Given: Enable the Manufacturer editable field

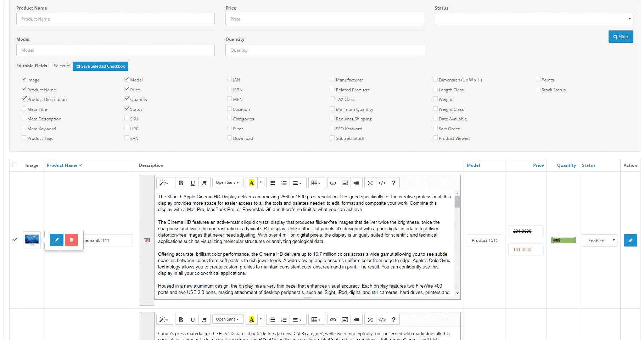Looking at the screenshot, I should [x=332, y=79].
